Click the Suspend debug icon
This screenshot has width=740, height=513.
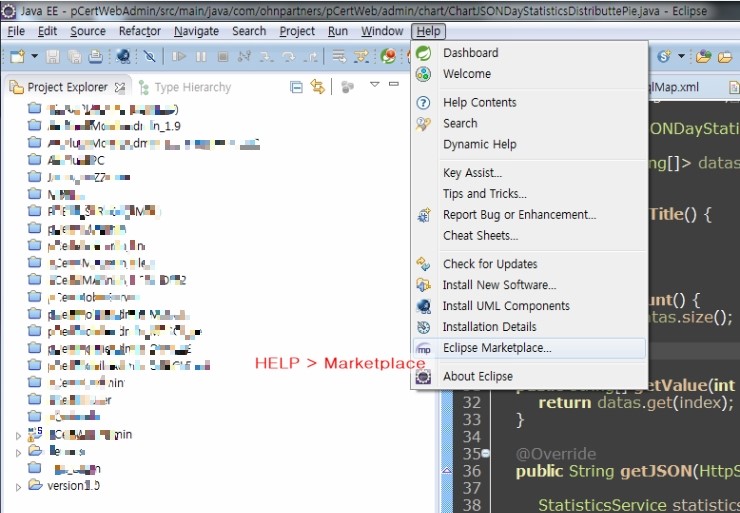click(x=201, y=57)
